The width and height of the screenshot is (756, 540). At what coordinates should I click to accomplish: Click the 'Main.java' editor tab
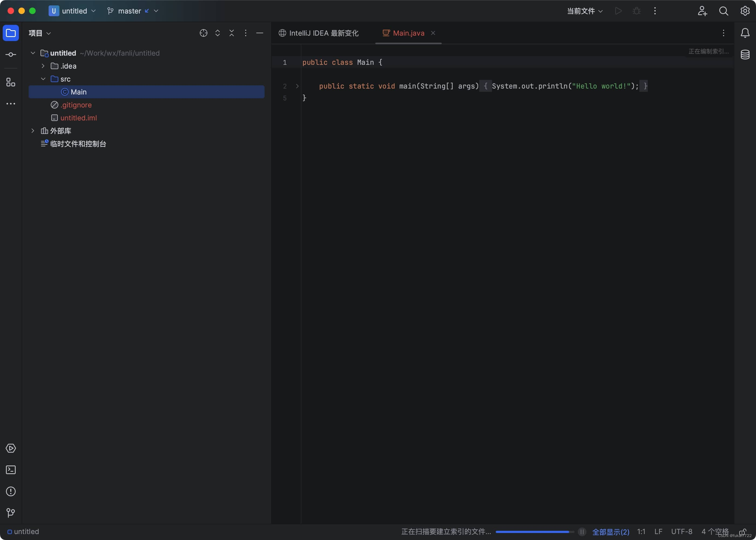pos(408,33)
